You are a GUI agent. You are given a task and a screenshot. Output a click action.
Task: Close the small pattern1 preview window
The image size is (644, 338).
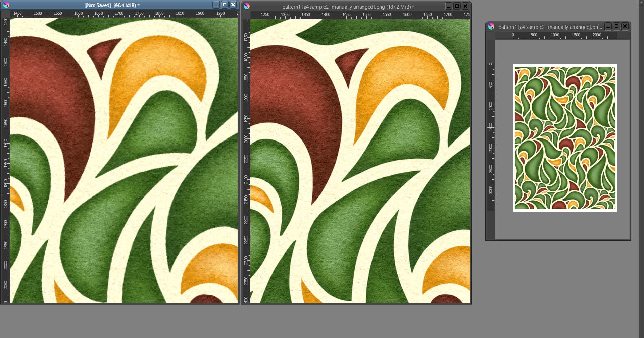pyautogui.click(x=625, y=26)
